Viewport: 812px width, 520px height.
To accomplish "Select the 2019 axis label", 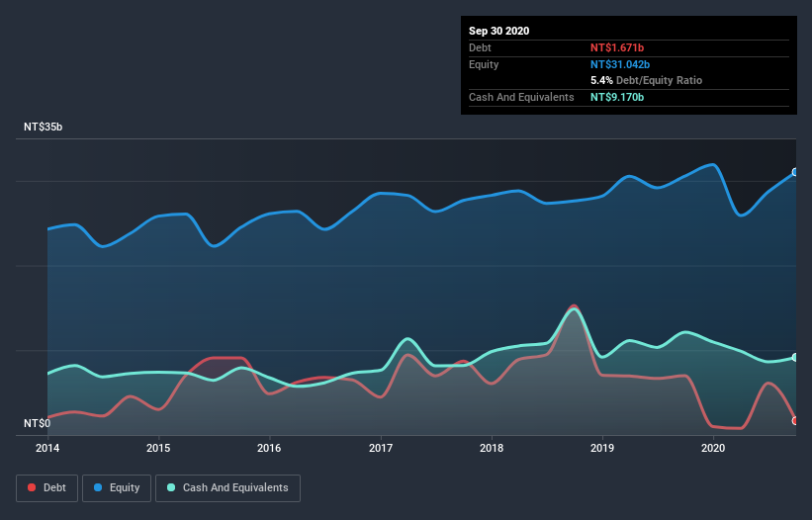I will point(602,448).
